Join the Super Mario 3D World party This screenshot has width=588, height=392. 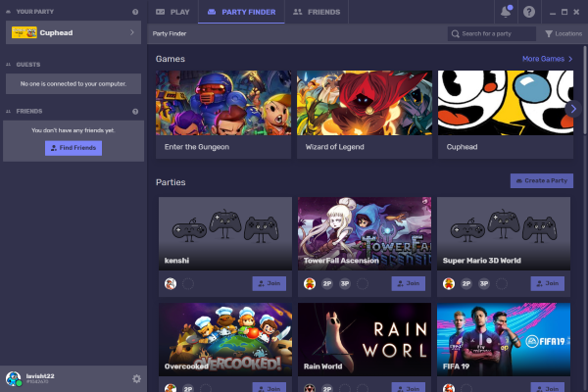[548, 283]
